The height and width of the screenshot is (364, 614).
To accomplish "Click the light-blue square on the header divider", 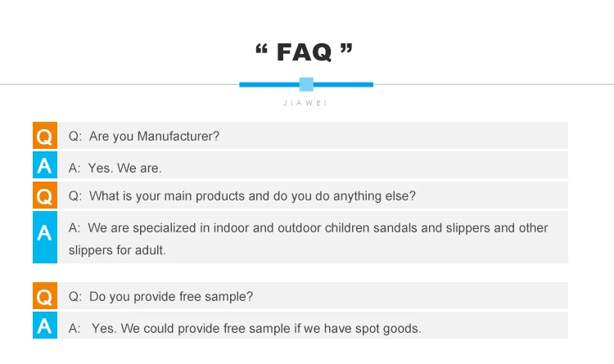I will tap(306, 83).
